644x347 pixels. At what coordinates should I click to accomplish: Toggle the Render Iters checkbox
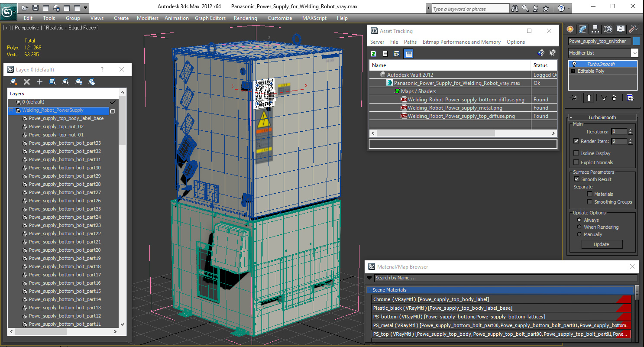point(576,141)
